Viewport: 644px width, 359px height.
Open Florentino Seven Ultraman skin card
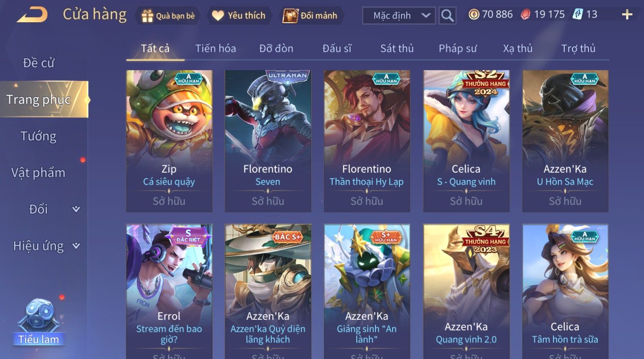tap(268, 141)
